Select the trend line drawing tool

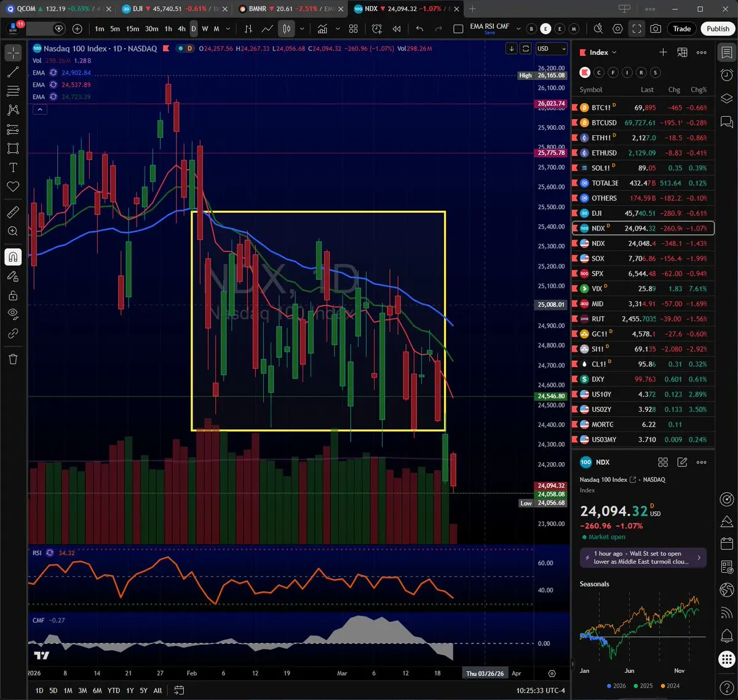(x=13, y=73)
